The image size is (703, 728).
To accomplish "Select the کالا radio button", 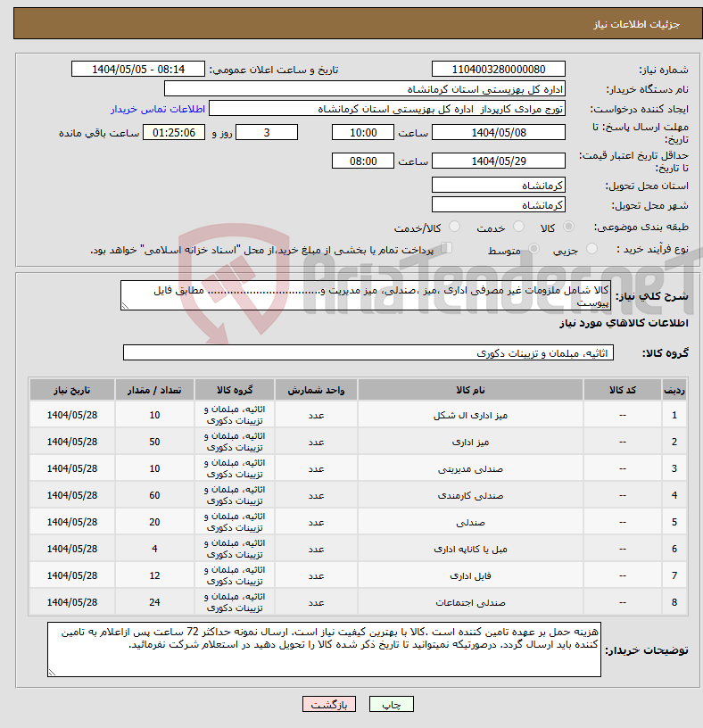I will point(568,227).
